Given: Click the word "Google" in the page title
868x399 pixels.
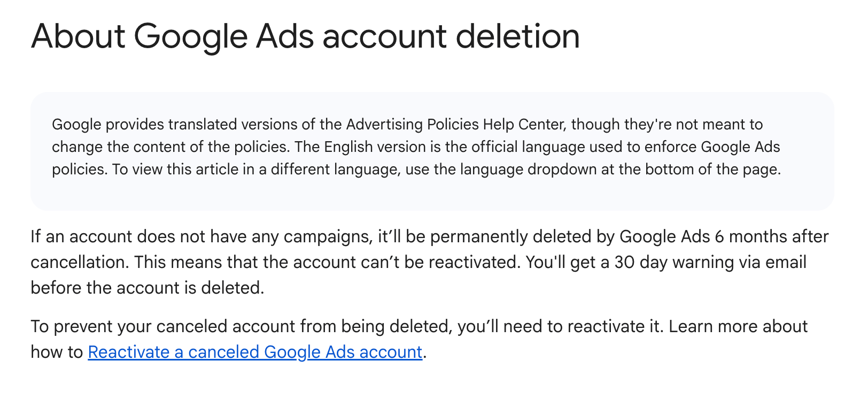Looking at the screenshot, I should 190,36.
